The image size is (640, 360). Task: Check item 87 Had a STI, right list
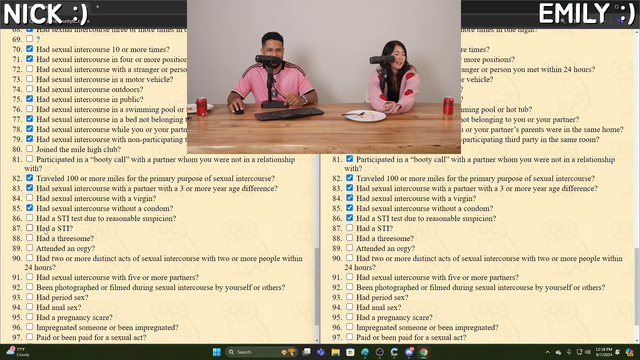click(x=349, y=228)
